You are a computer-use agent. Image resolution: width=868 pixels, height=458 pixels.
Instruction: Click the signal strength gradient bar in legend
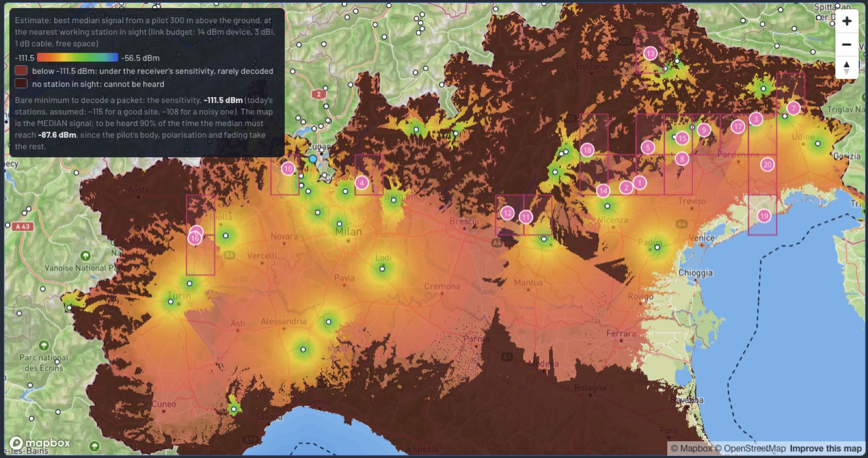(78, 58)
